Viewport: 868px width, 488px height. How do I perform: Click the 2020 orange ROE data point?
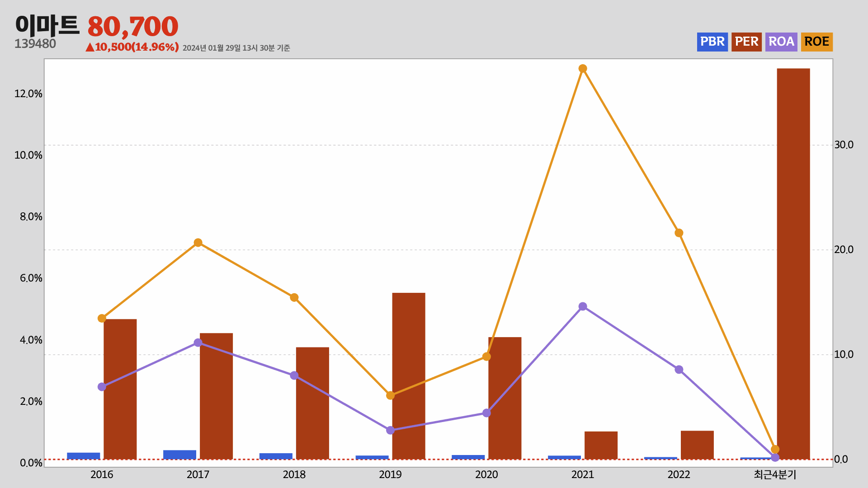click(x=486, y=357)
